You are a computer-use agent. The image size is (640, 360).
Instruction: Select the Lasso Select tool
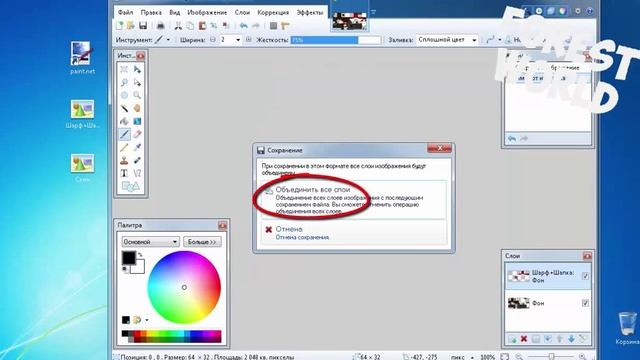point(124,82)
